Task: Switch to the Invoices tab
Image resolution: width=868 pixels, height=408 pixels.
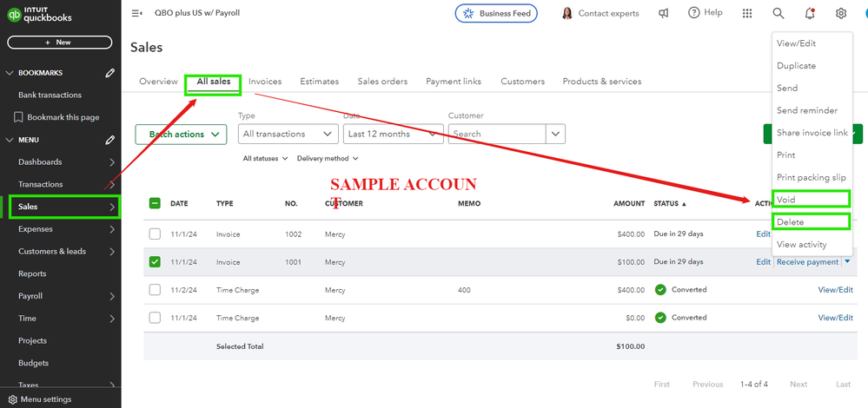Action: tap(265, 82)
